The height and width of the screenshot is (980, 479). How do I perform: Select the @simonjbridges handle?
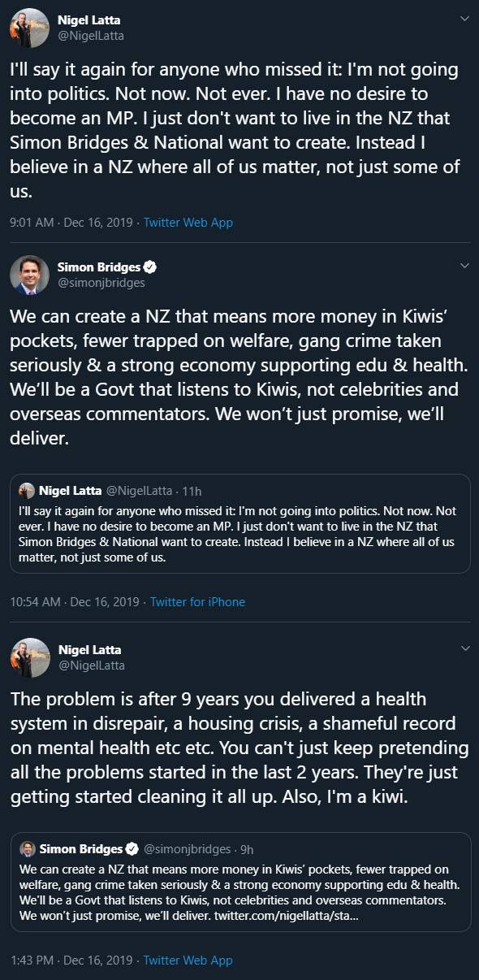pyautogui.click(x=102, y=284)
